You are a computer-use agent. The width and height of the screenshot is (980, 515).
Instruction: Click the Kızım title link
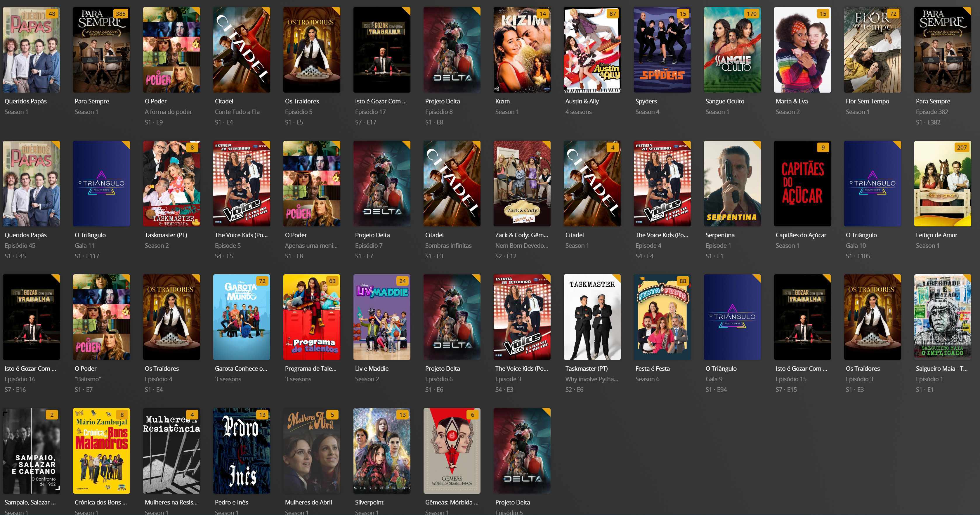coord(502,101)
